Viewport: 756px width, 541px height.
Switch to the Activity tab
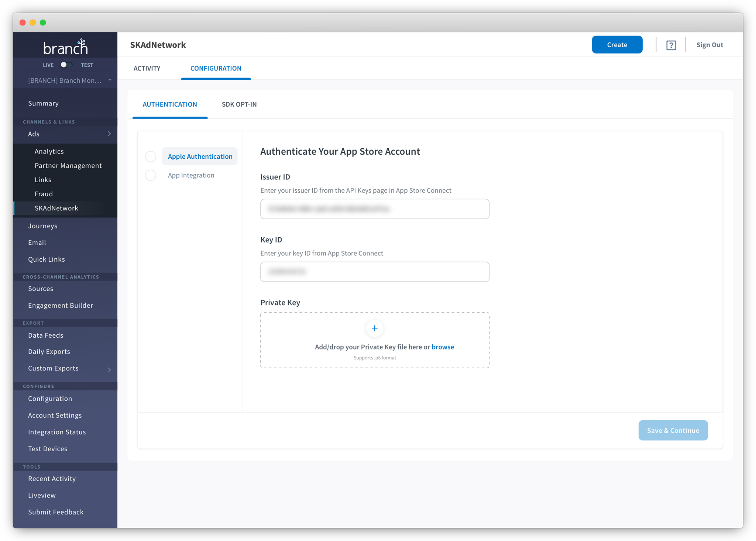pyautogui.click(x=147, y=68)
